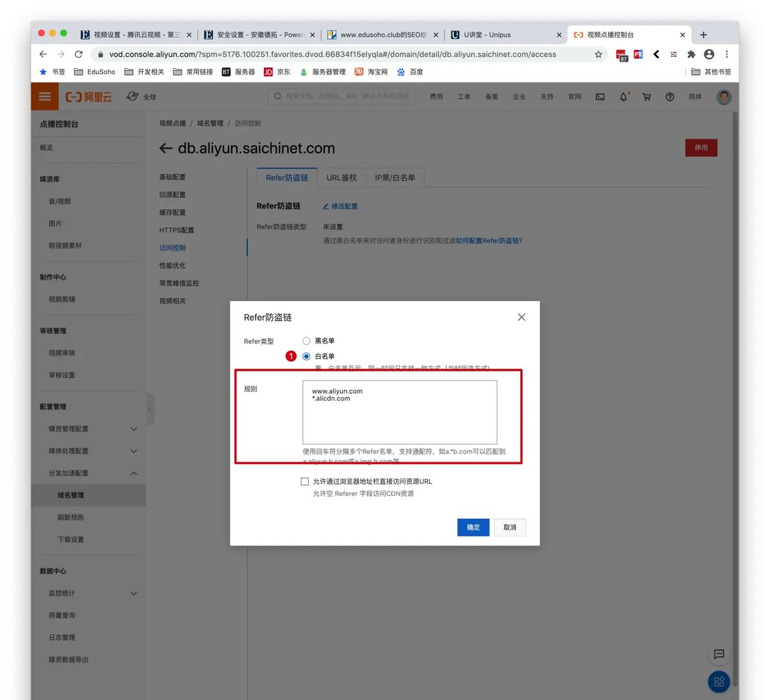The width and height of the screenshot is (770, 700).
Task: Click the 域名管理 breadcrumb link
Action: point(210,123)
